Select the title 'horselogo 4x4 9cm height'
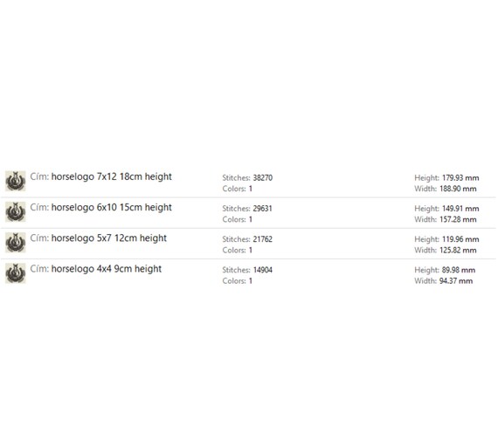This screenshot has height=448, width=498. pyautogui.click(x=107, y=269)
